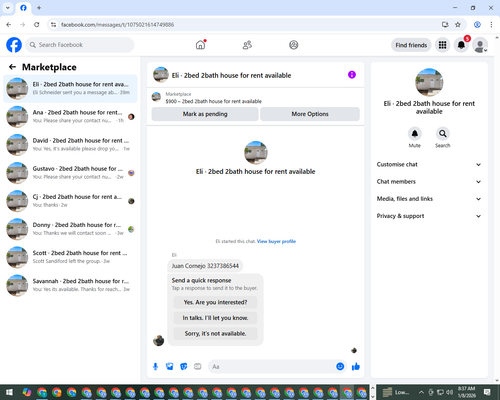The width and height of the screenshot is (500, 400).
Task: Open a new browser tab
Action: (39, 8)
